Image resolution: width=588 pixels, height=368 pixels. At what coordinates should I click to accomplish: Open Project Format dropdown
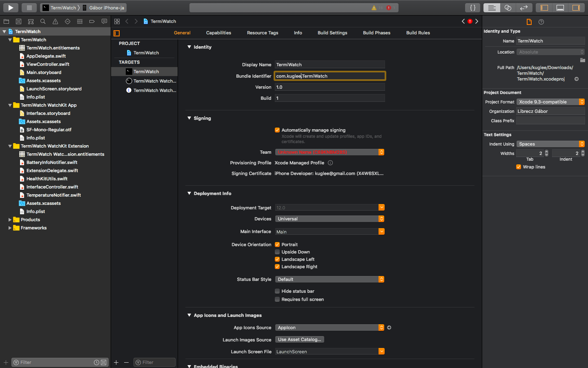(x=550, y=102)
